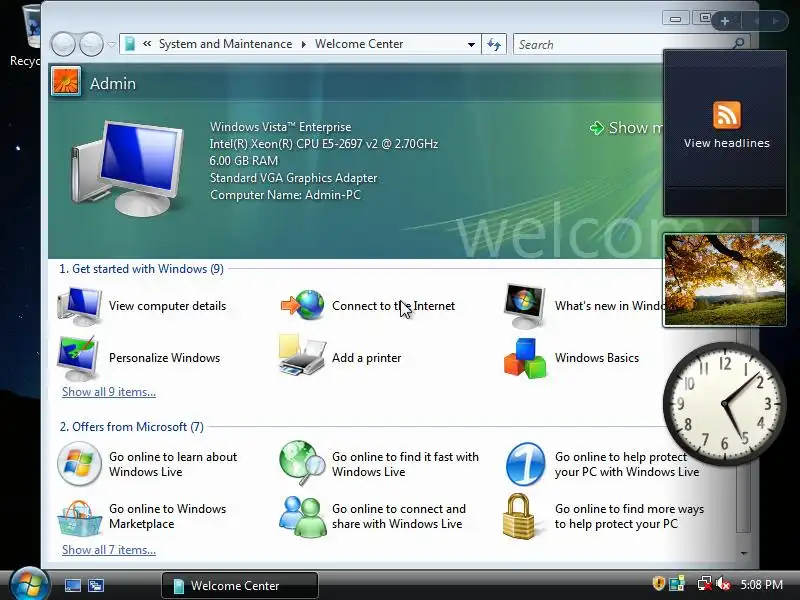Click Welcome Center taskbar button
This screenshot has width=800, height=600.
240,585
